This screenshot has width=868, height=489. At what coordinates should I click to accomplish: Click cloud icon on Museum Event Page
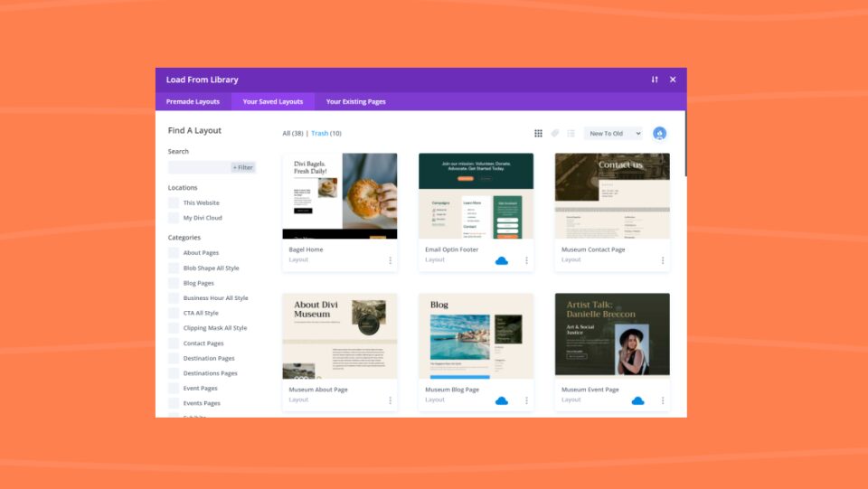click(x=637, y=400)
